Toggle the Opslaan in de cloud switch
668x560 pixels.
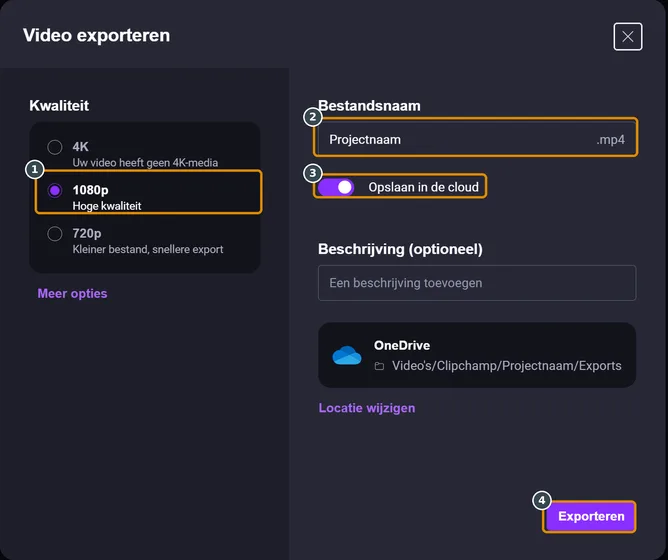tap(336, 187)
